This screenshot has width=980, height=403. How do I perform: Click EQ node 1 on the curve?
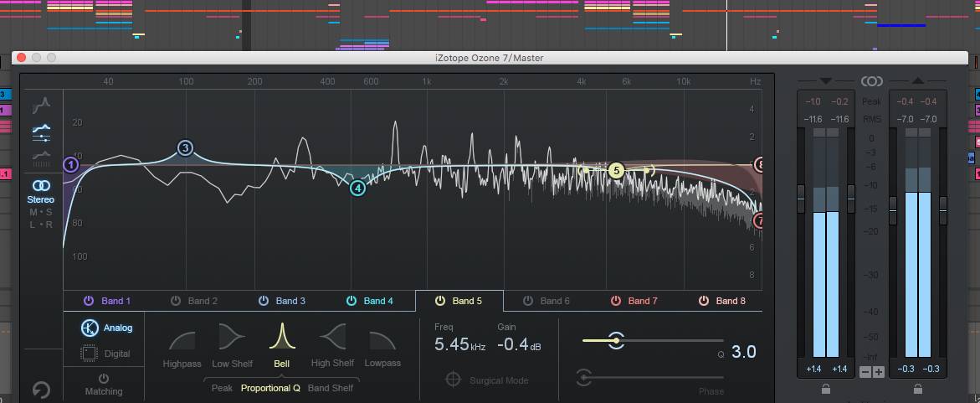tap(71, 165)
